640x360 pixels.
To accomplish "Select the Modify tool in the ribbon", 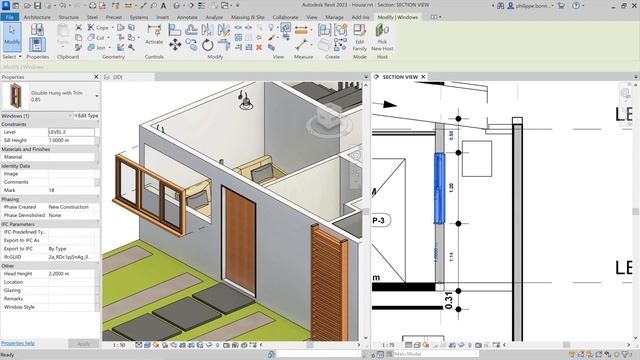I will pos(12,37).
